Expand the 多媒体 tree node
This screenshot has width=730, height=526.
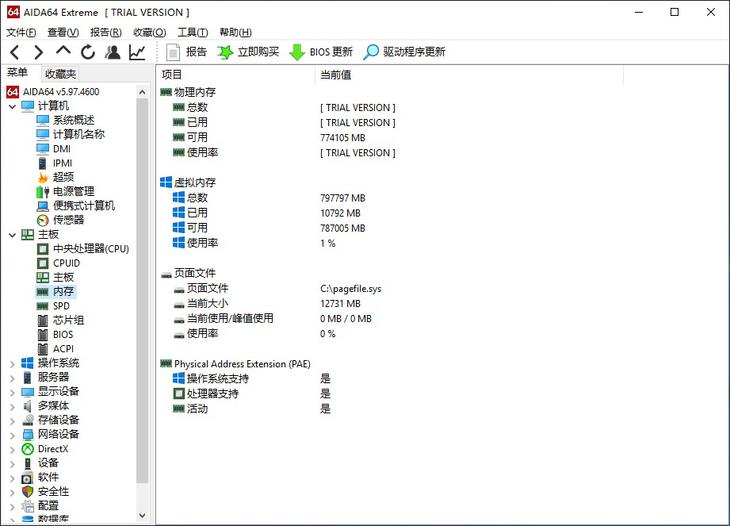click(x=12, y=407)
